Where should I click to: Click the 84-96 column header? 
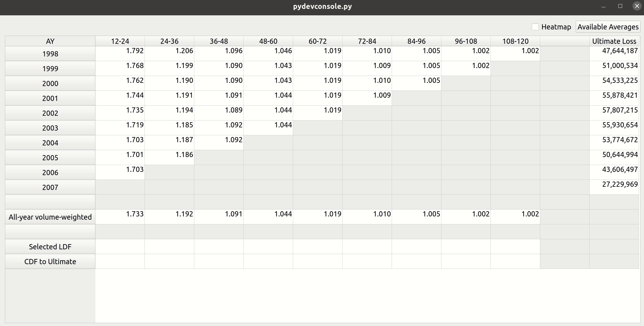click(416, 41)
